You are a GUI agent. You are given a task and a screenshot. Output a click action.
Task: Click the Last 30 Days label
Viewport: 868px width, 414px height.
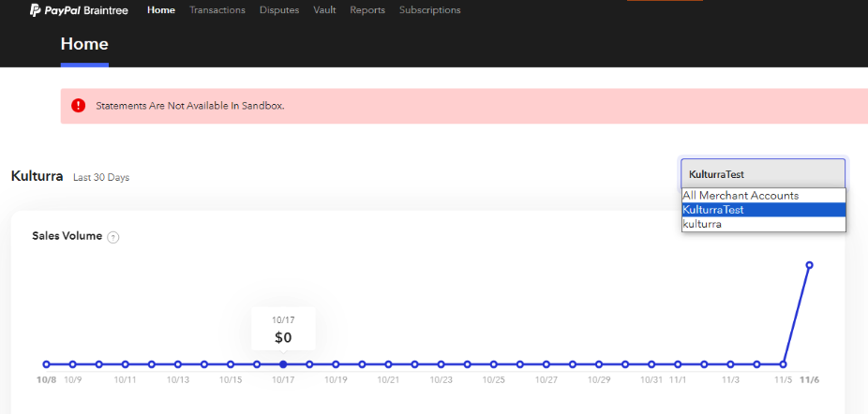pyautogui.click(x=101, y=178)
